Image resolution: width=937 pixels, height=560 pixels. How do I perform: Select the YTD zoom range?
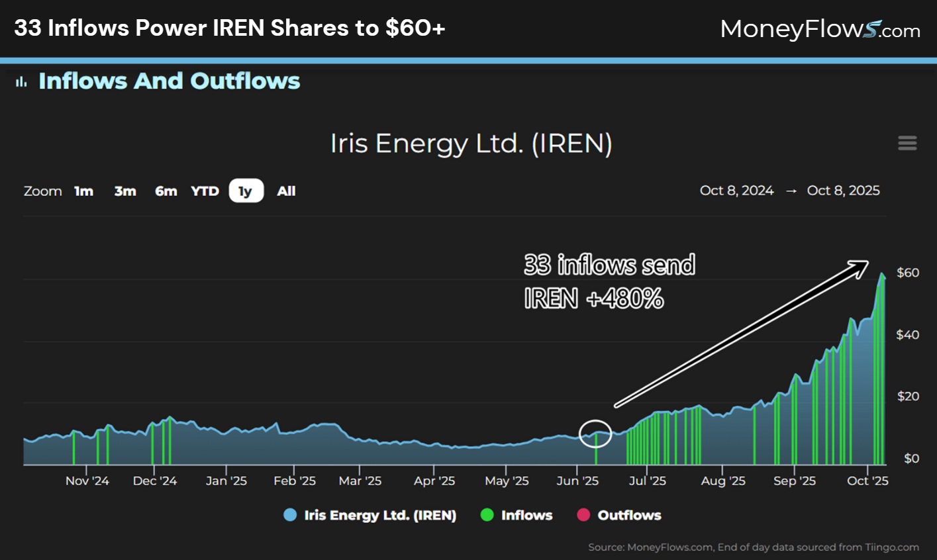click(205, 191)
